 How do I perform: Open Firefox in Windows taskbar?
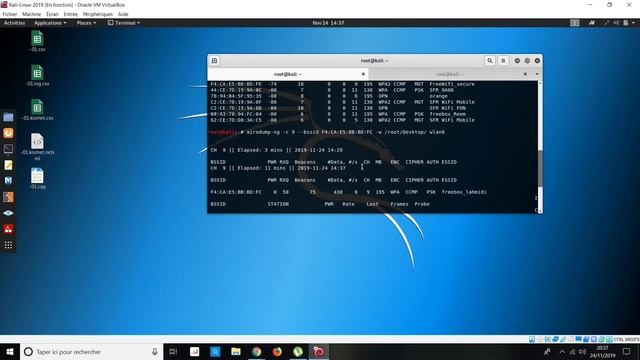pyautogui.click(x=277, y=351)
